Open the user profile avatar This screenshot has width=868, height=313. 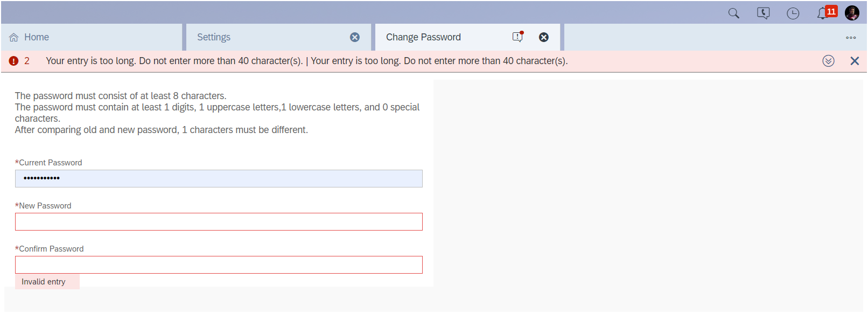(852, 13)
